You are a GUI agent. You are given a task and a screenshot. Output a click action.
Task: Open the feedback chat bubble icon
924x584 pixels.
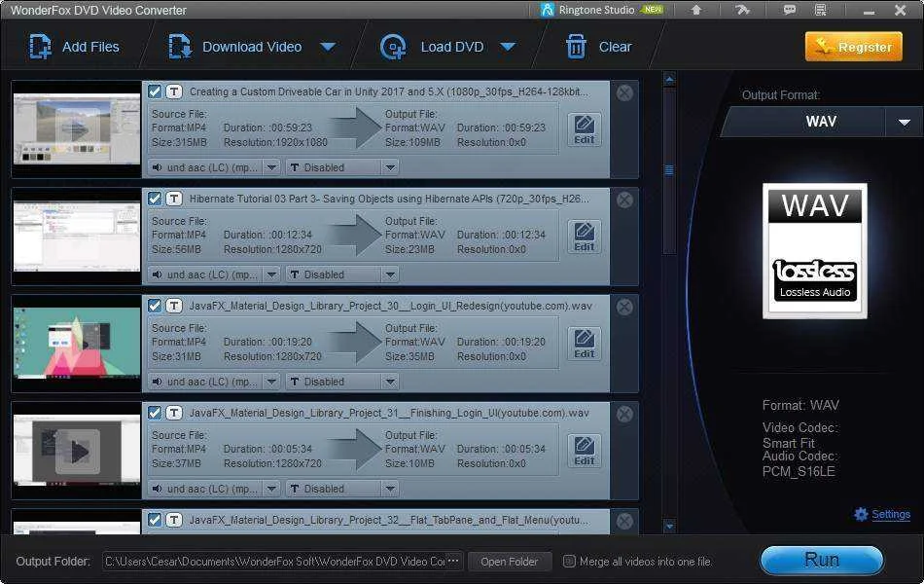point(789,10)
